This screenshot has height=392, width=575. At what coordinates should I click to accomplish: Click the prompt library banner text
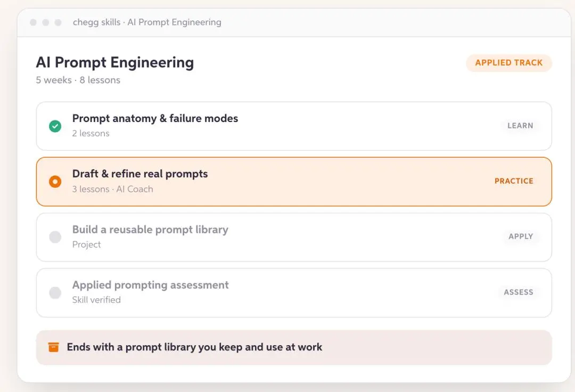pyautogui.click(x=194, y=347)
